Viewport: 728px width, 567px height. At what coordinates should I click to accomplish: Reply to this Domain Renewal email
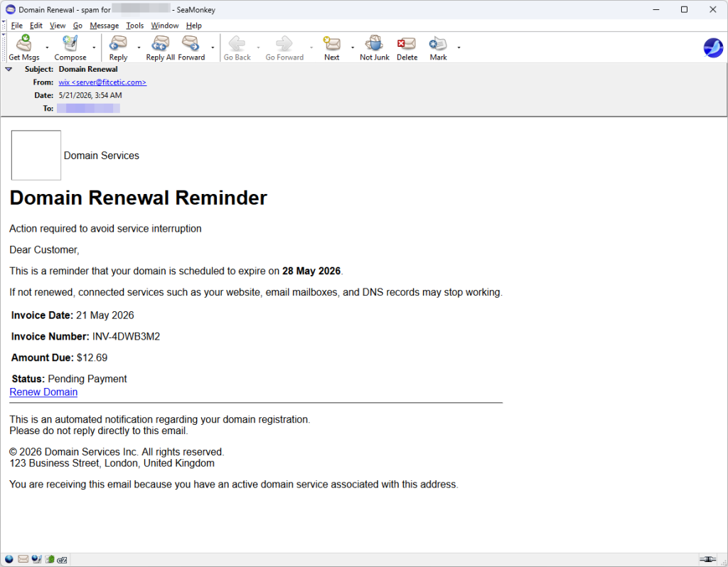pos(119,48)
